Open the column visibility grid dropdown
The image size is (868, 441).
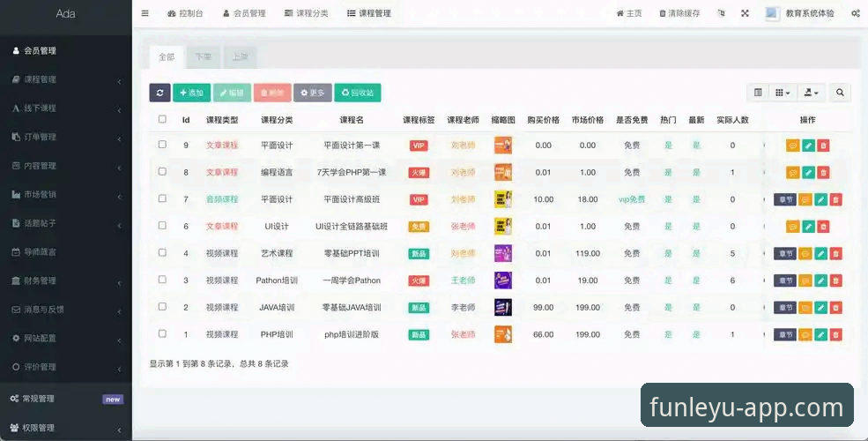783,93
